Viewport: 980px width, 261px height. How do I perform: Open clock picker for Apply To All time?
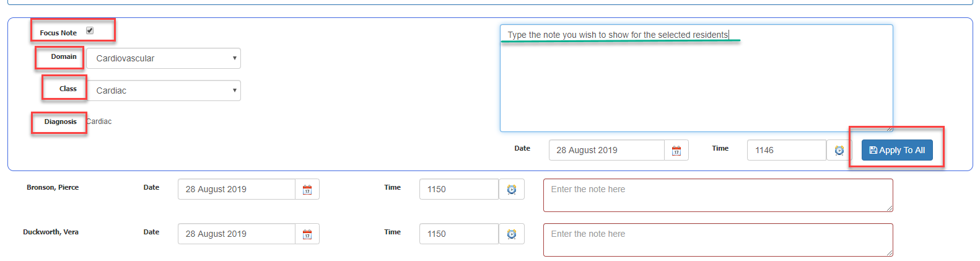point(839,151)
